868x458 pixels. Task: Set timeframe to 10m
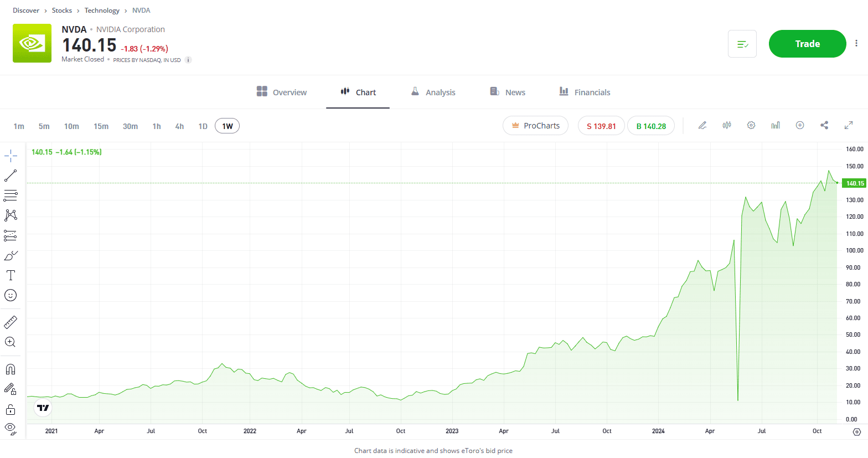click(x=71, y=126)
